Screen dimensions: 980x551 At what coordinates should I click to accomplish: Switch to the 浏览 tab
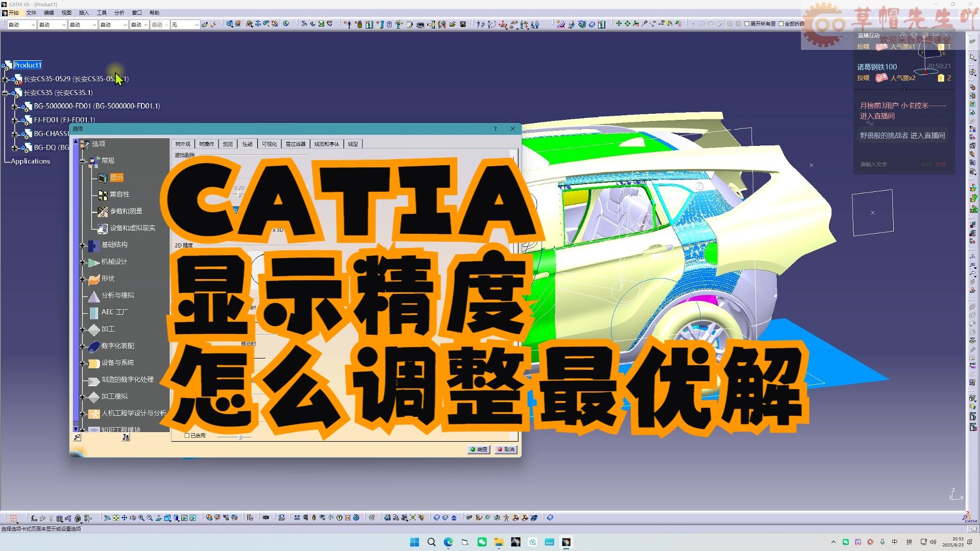[228, 144]
